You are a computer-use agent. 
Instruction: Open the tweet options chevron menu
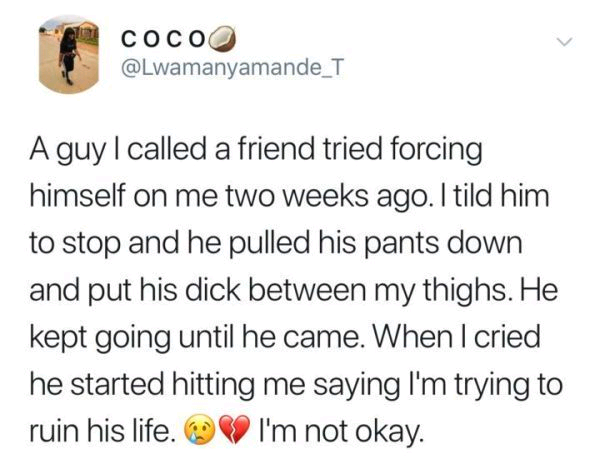click(565, 41)
